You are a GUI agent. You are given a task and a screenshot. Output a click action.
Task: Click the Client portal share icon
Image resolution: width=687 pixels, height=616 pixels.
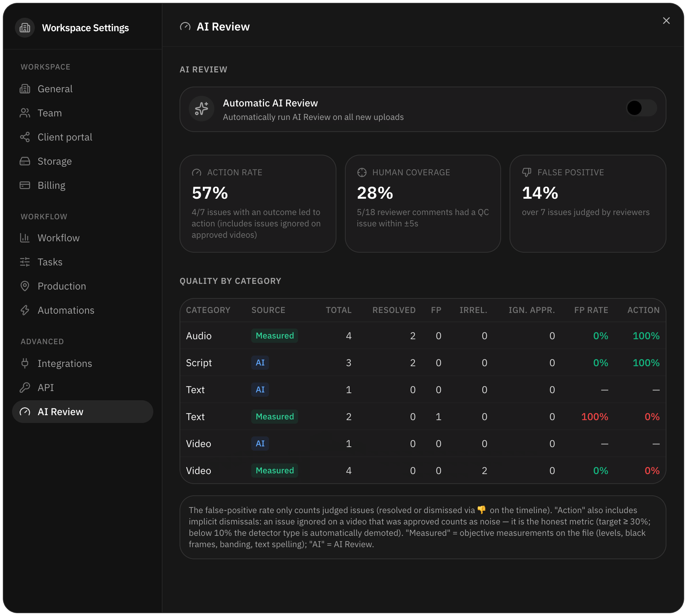(x=25, y=137)
